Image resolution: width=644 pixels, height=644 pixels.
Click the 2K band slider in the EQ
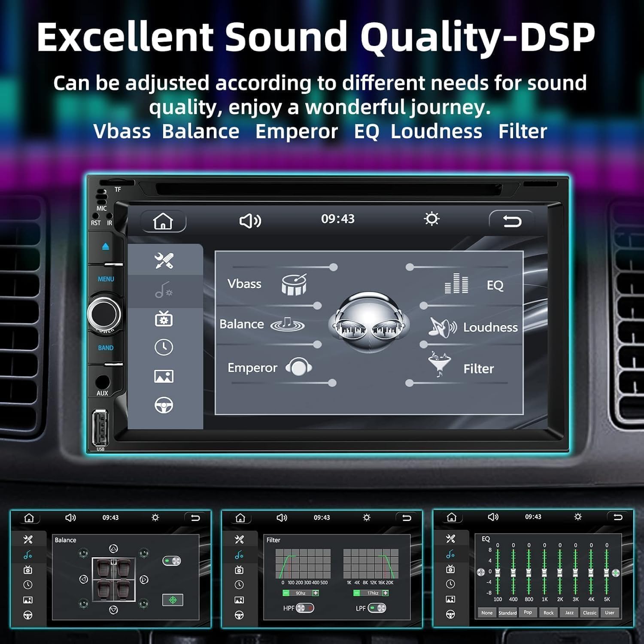pyautogui.click(x=560, y=571)
